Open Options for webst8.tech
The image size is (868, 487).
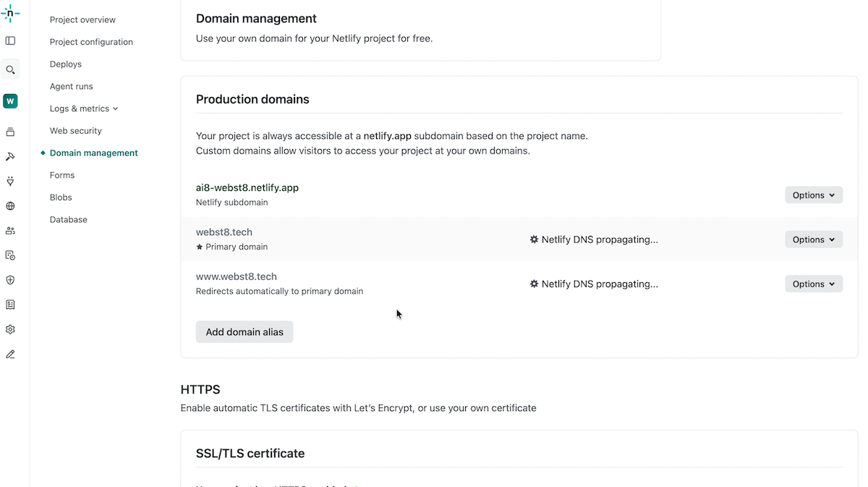tap(814, 240)
